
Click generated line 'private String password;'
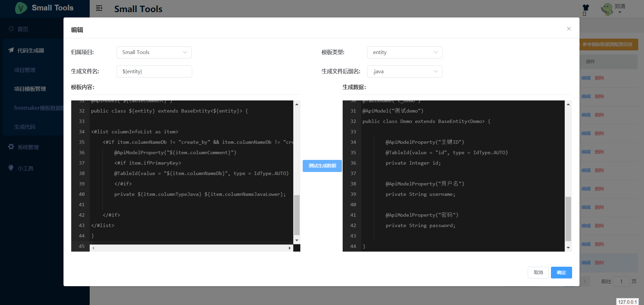point(421,225)
